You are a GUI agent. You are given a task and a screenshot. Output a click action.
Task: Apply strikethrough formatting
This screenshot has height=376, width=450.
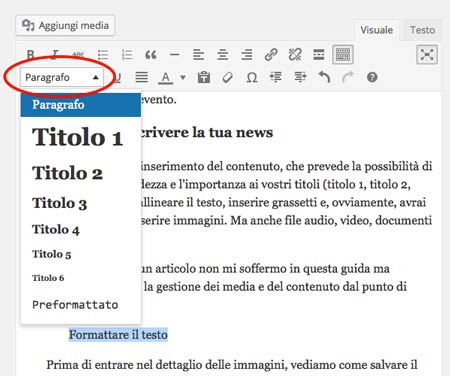[78, 54]
